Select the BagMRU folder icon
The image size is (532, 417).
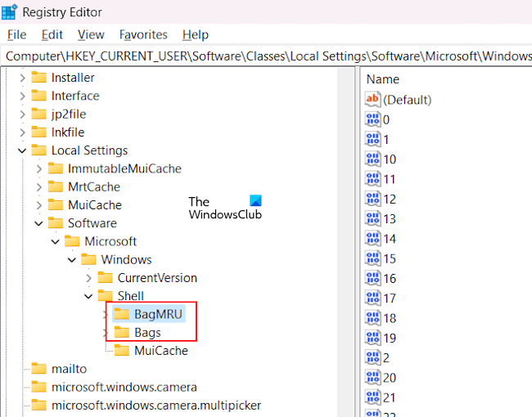pyautogui.click(x=122, y=314)
